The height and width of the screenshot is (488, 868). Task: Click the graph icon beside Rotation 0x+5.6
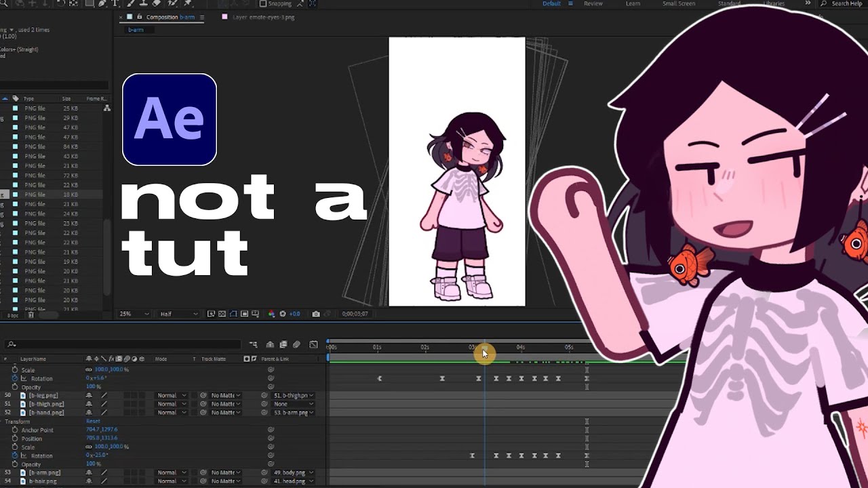[x=24, y=378]
